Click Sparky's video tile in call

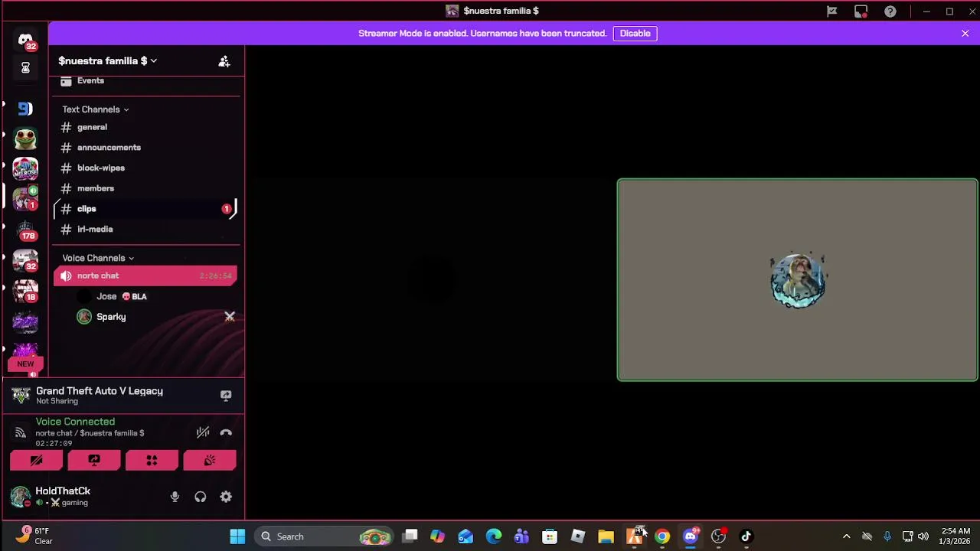[x=798, y=280]
